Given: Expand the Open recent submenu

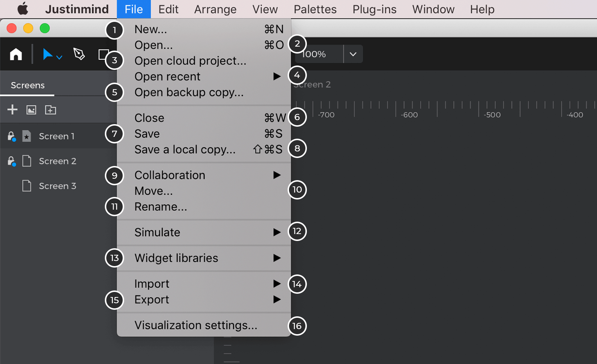Looking at the screenshot, I should 204,76.
